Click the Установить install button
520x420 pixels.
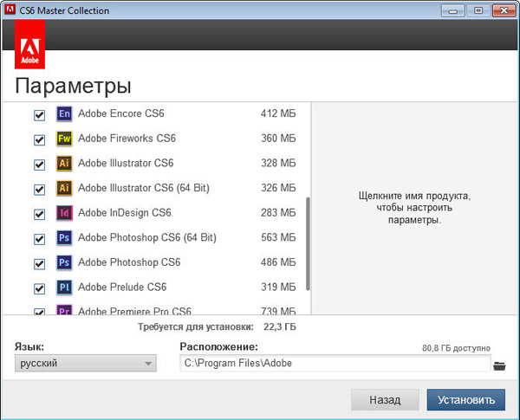(x=465, y=399)
